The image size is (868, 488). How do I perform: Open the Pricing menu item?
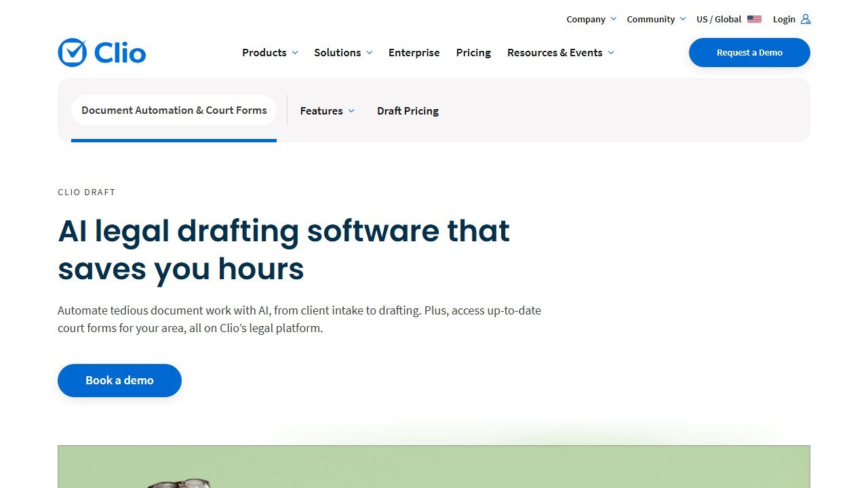(473, 52)
